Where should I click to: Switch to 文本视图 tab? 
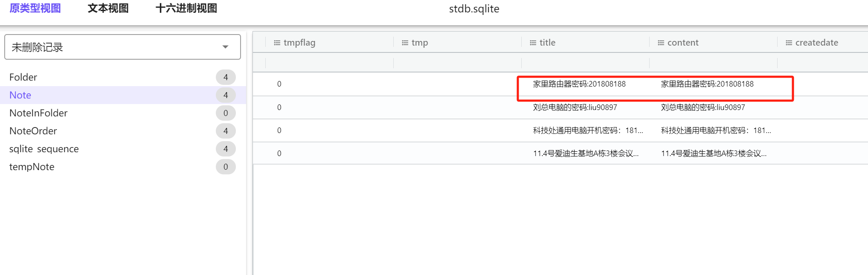108,9
